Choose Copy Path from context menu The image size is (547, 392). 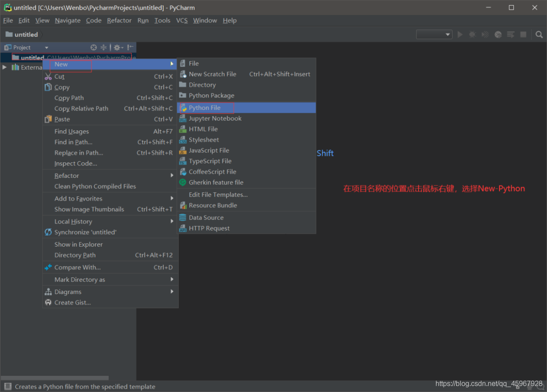click(110, 98)
